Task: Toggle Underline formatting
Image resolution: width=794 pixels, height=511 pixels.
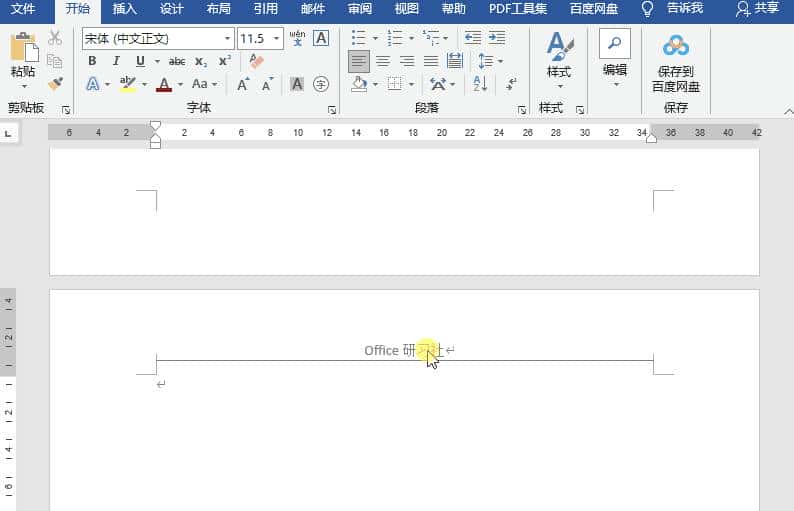Action: coord(140,61)
